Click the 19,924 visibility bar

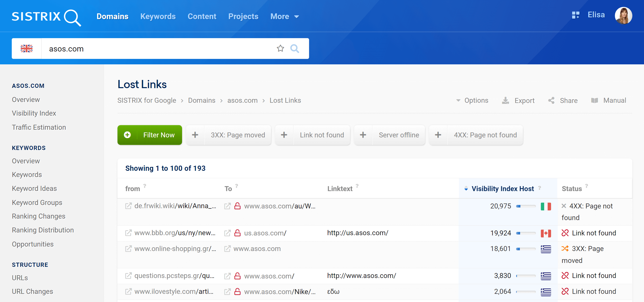click(526, 233)
